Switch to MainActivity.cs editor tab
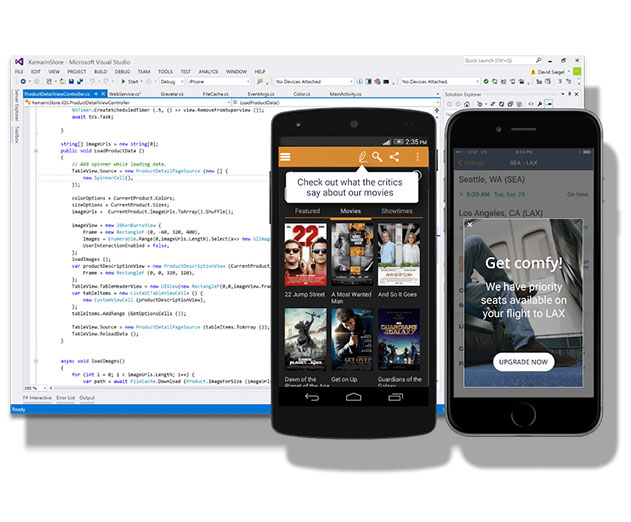631x522 pixels. click(x=345, y=94)
